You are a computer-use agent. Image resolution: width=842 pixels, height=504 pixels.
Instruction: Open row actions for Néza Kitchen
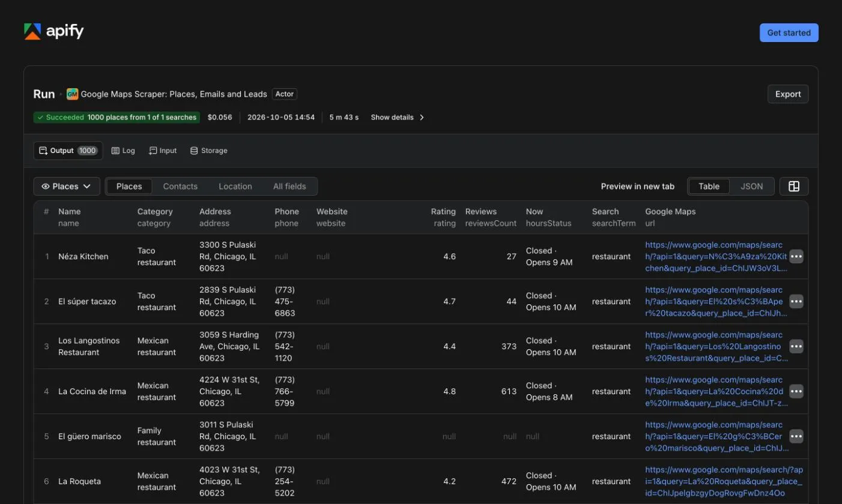click(x=796, y=256)
